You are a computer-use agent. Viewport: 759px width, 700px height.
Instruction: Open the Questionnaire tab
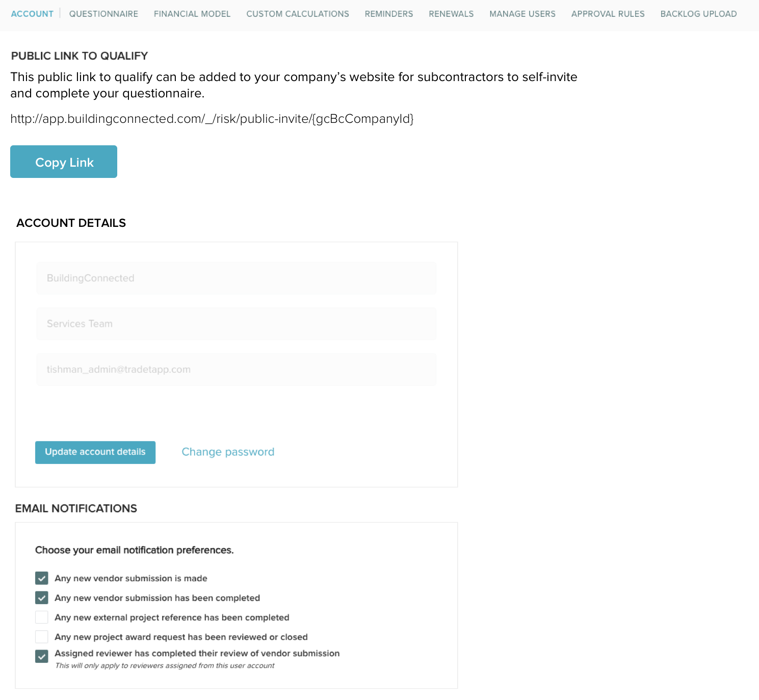click(x=103, y=14)
